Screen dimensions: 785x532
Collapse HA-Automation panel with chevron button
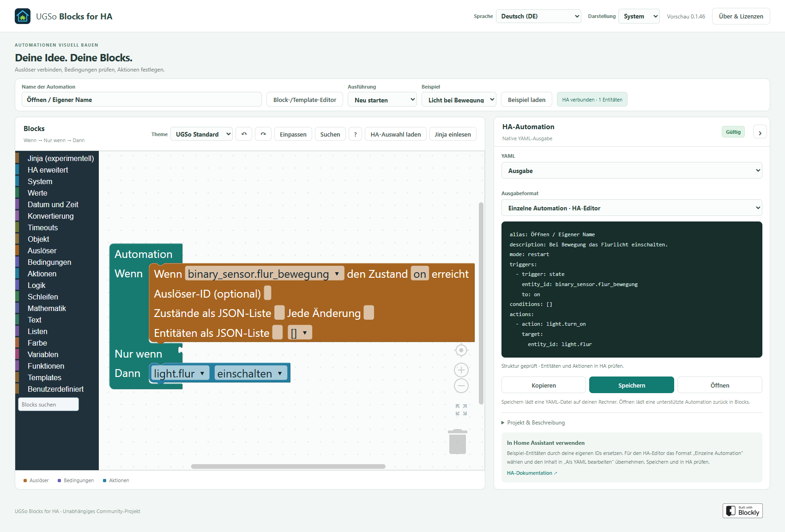click(x=760, y=132)
